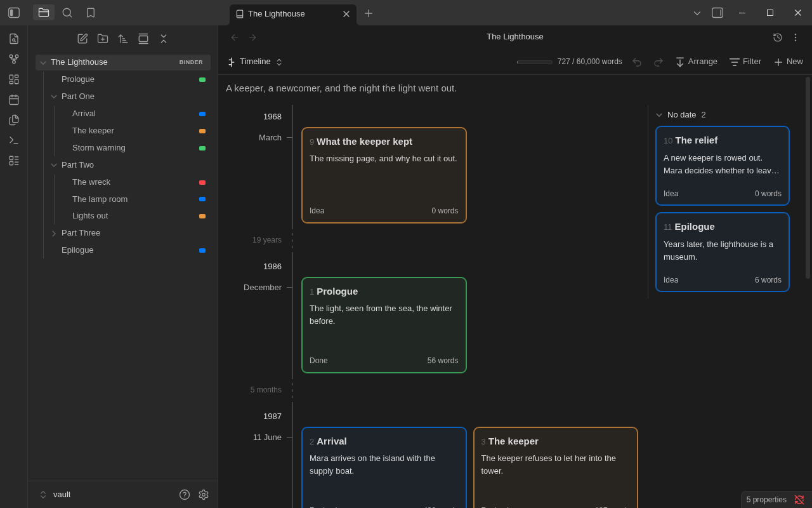812x508 pixels.
Task: Open calendar icon in left ribbon
Action: pyautogui.click(x=14, y=100)
